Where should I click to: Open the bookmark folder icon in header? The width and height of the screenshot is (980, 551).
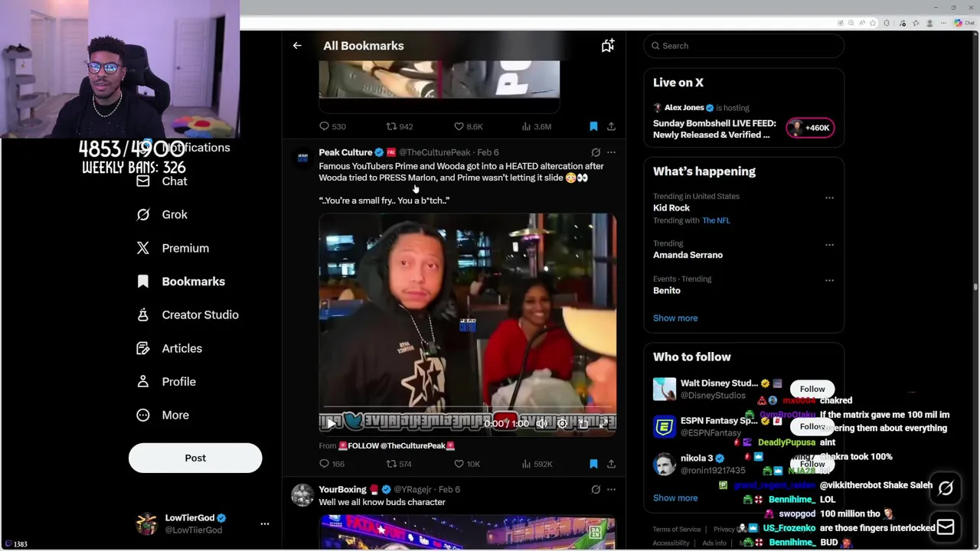click(608, 46)
